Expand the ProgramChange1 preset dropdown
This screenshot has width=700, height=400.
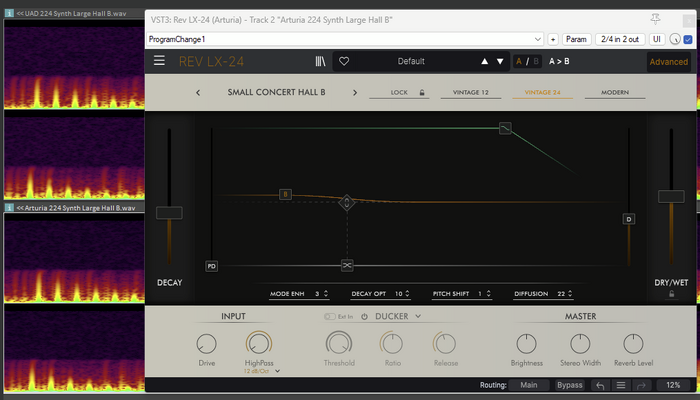tap(538, 39)
